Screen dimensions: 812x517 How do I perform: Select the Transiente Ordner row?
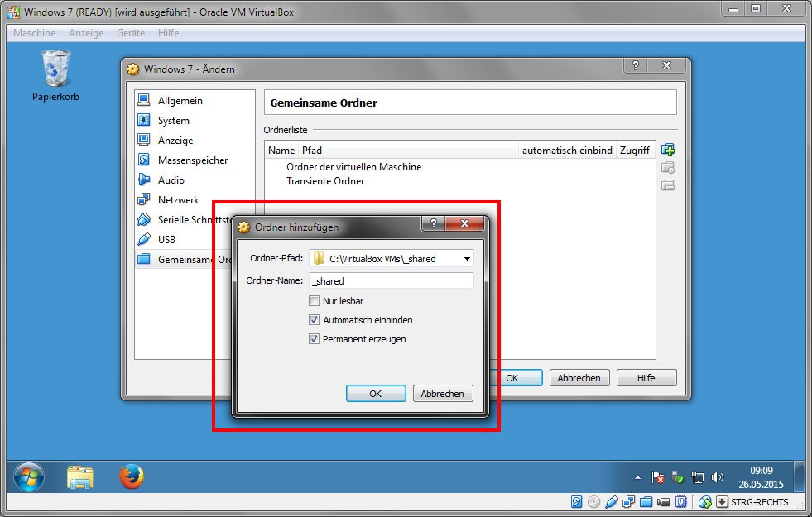coord(325,181)
